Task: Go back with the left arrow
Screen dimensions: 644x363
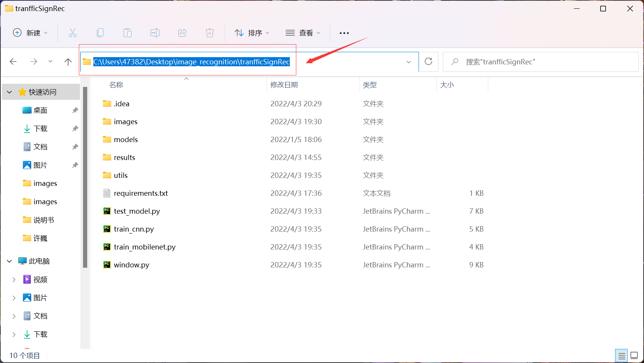Action: pyautogui.click(x=13, y=61)
